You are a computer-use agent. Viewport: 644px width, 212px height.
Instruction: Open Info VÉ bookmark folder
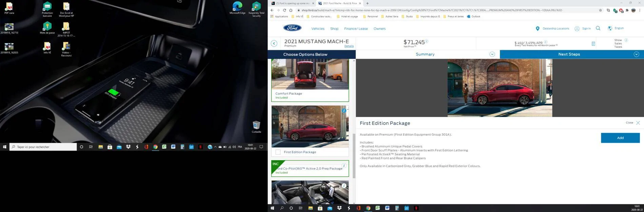click(x=297, y=16)
